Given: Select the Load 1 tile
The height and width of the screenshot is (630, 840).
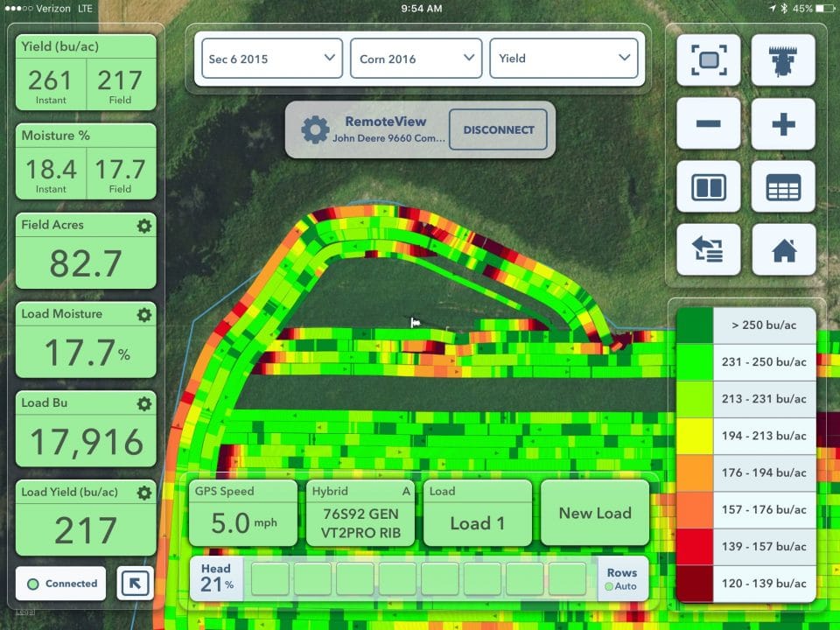Looking at the screenshot, I should pyautogui.click(x=478, y=514).
